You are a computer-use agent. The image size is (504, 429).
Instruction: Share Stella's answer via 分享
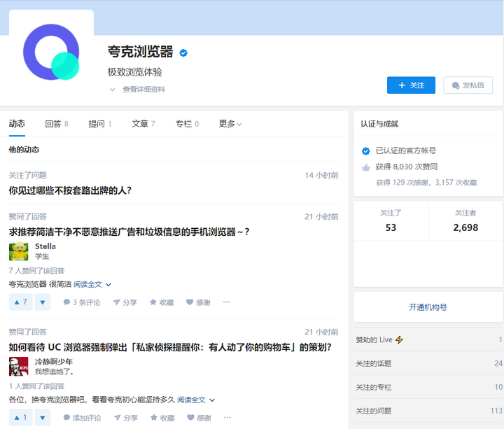125,302
